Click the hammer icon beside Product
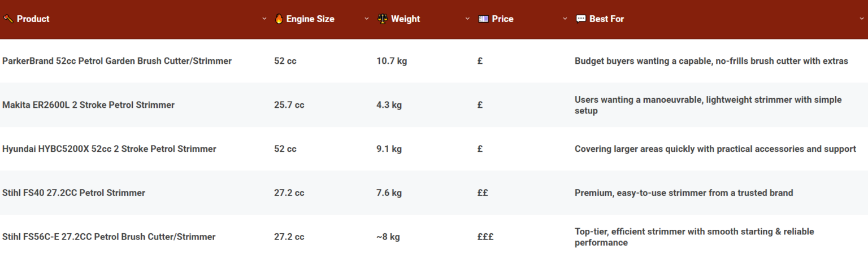Image resolution: width=868 pixels, height=258 pixels. pyautogui.click(x=8, y=19)
